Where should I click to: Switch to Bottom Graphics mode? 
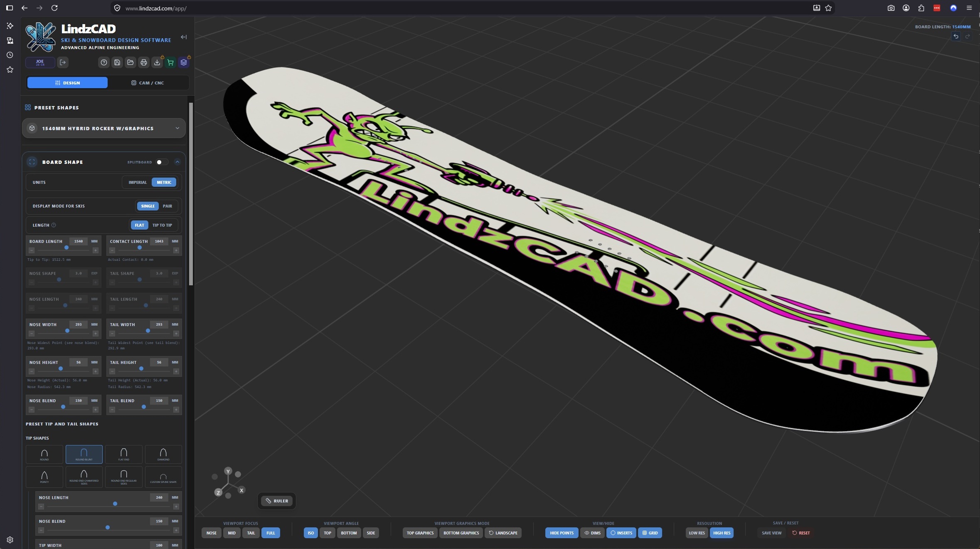click(x=461, y=533)
